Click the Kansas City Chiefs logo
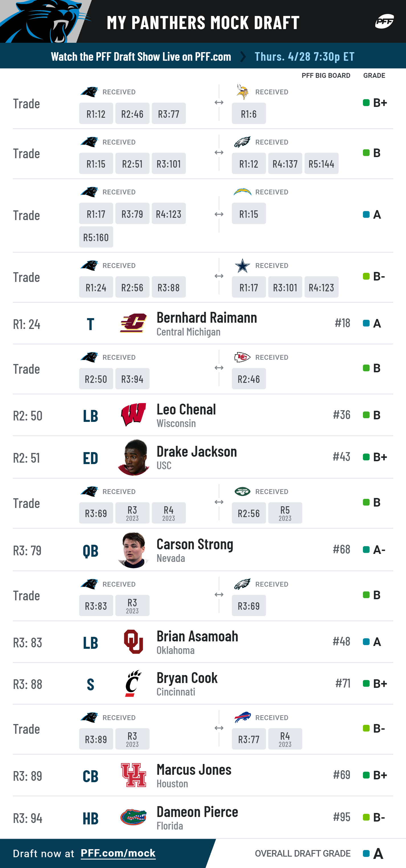This screenshot has width=406, height=868. pos(242,357)
